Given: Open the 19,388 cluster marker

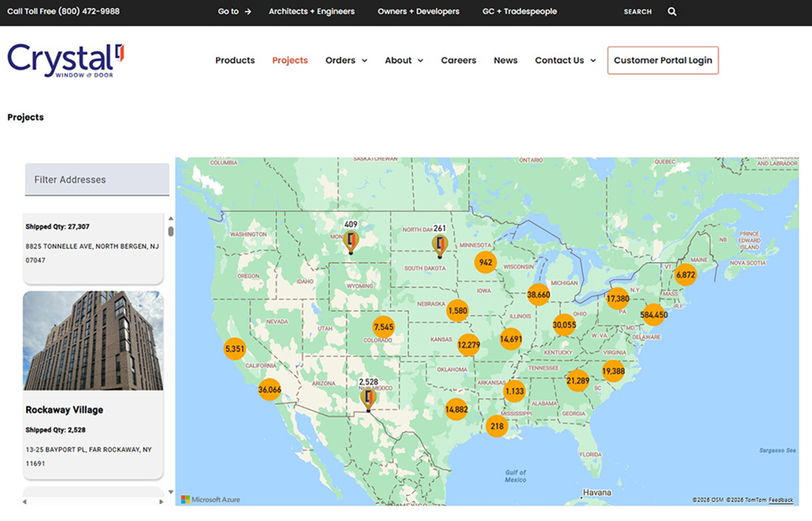Looking at the screenshot, I should (613, 371).
